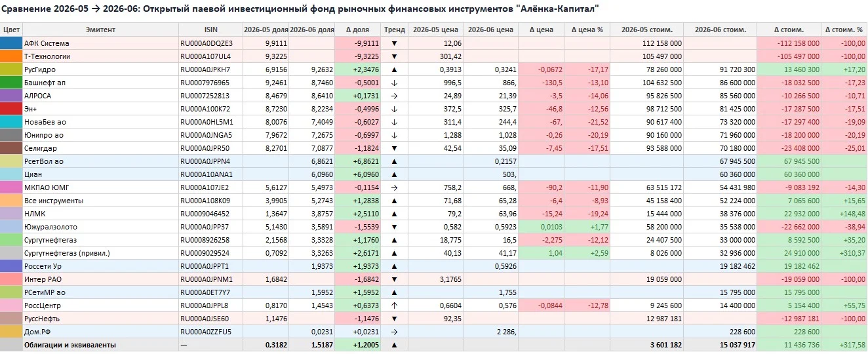This screenshot has height=354, width=868.
Task: Click the ISIN column header
Action: [x=210, y=29]
